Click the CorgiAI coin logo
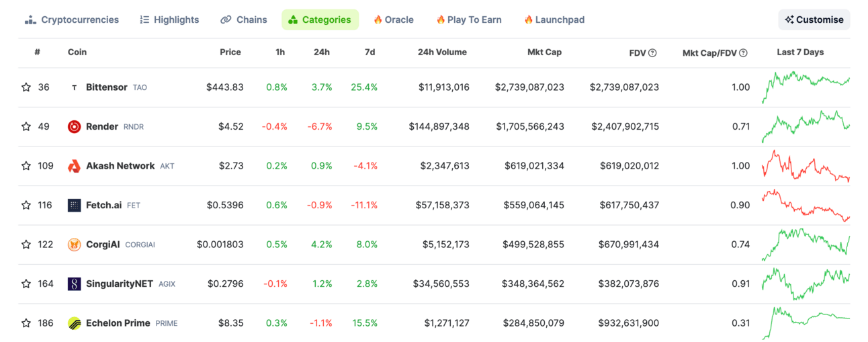The width and height of the screenshot is (868, 342). click(75, 245)
